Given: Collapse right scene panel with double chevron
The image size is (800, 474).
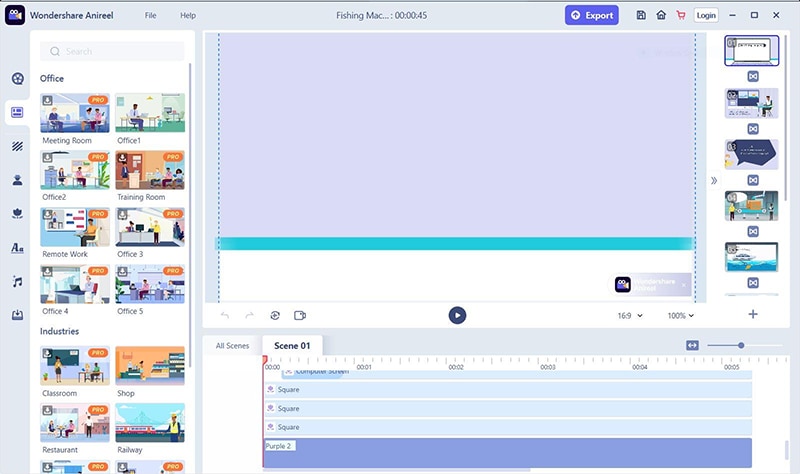Looking at the screenshot, I should click(714, 180).
